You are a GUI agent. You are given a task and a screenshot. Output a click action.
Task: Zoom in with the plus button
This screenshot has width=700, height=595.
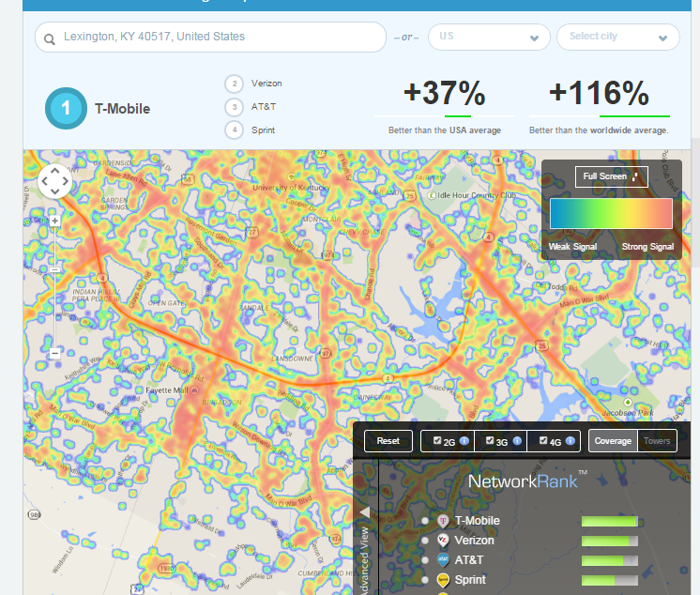55,221
